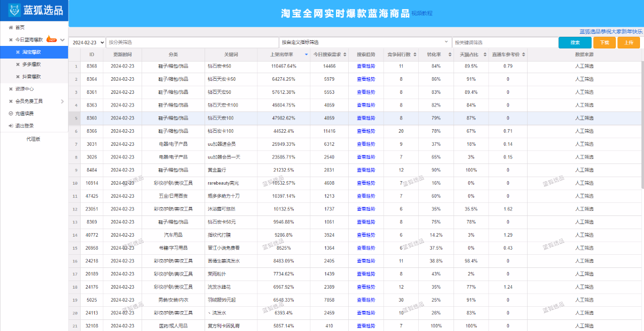The height and width of the screenshot is (331, 644).
Task: Click the blue 搜索 button
Action: (x=575, y=42)
